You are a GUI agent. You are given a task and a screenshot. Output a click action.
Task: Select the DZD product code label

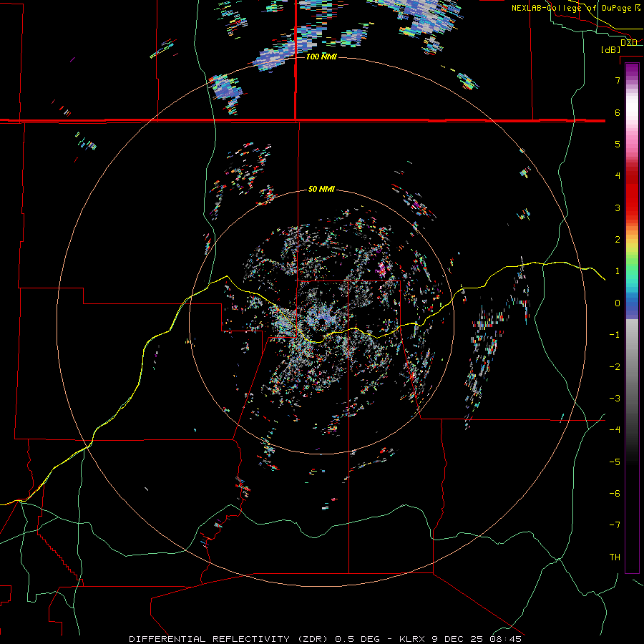(x=629, y=43)
